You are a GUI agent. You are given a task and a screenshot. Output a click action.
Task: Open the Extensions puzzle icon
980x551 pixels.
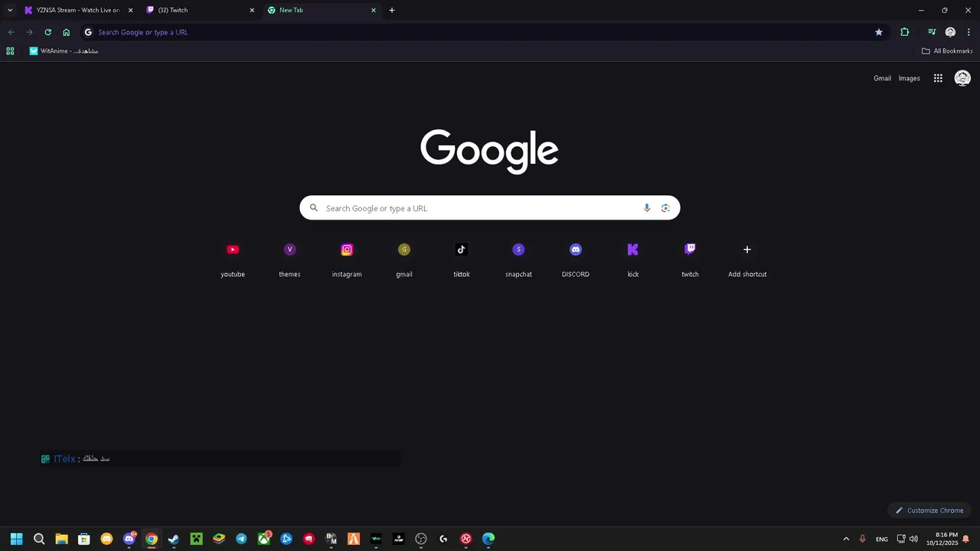point(905,32)
